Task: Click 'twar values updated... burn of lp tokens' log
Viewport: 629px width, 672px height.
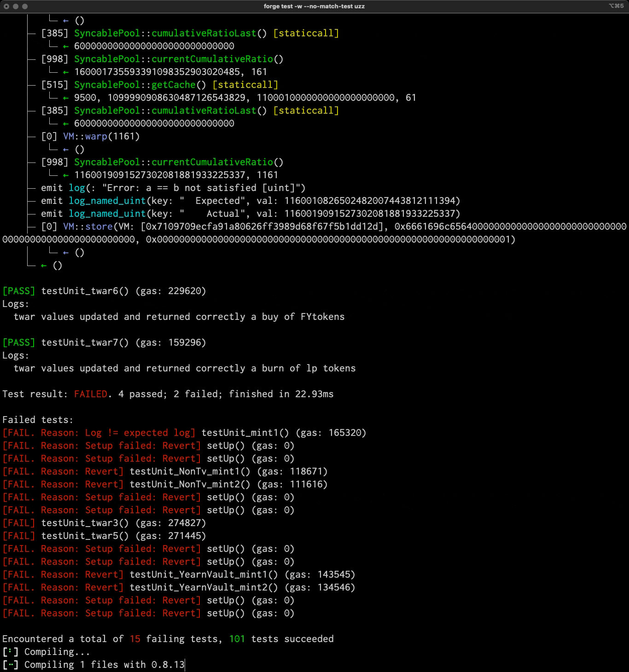Action: (x=185, y=368)
